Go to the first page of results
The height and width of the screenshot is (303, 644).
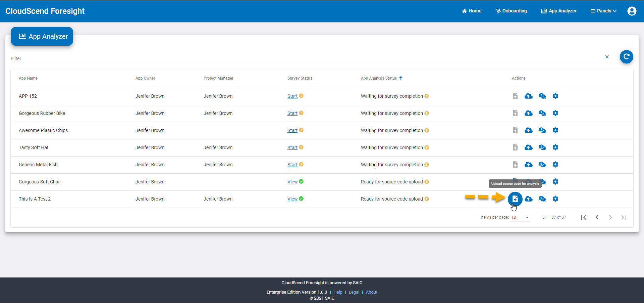click(584, 217)
